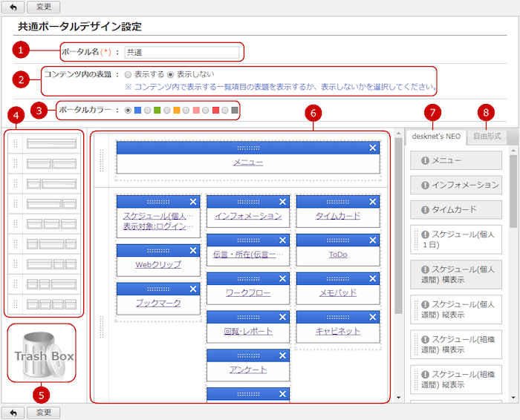Image resolution: width=520 pixels, height=420 pixels.
Task: Select the single-column layout icon
Action: [51, 143]
